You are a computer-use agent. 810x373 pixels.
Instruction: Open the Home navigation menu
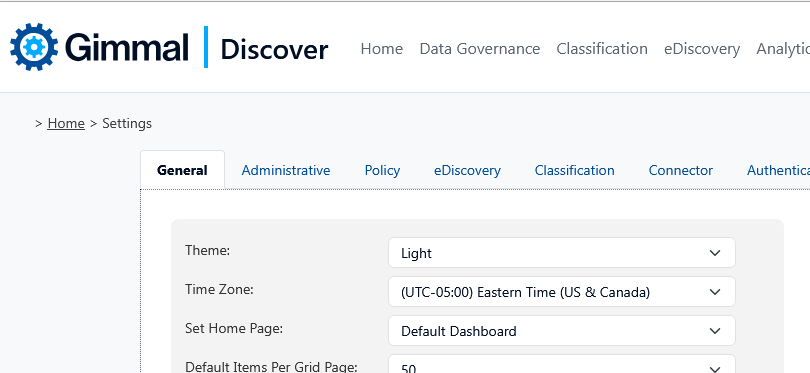pos(382,49)
